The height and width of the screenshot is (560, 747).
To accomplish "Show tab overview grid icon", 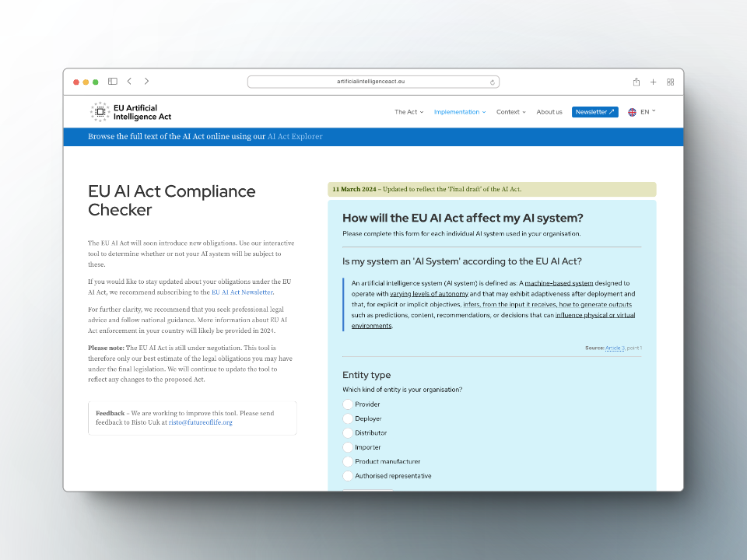I will click(670, 82).
